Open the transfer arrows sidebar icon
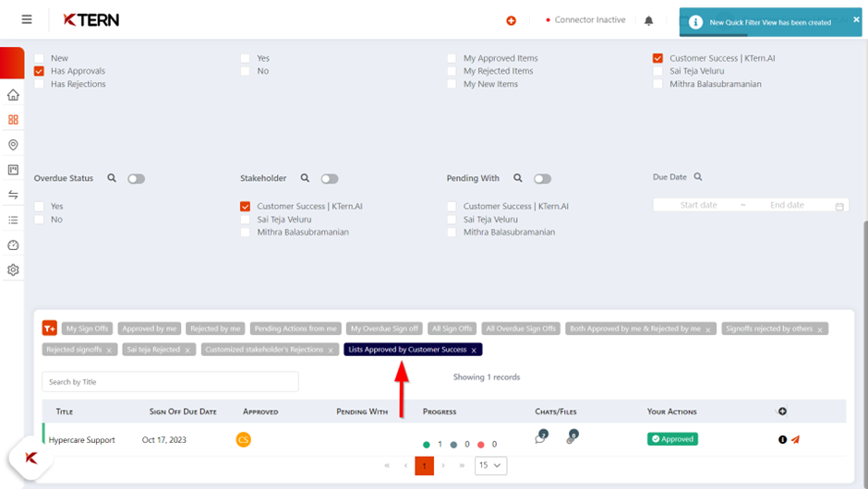The width and height of the screenshot is (868, 489). point(13,195)
